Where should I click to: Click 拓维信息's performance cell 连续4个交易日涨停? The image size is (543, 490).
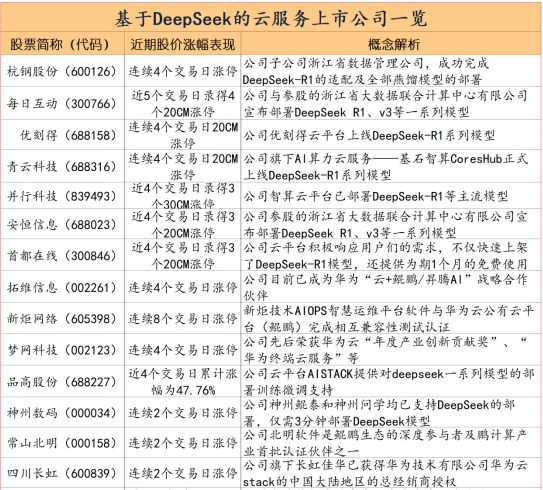(x=183, y=287)
